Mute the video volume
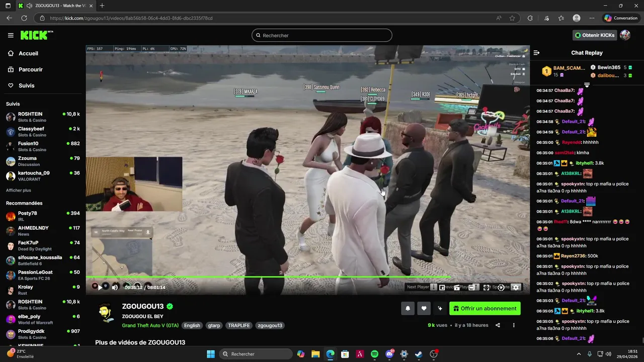644x362 pixels. [115, 287]
